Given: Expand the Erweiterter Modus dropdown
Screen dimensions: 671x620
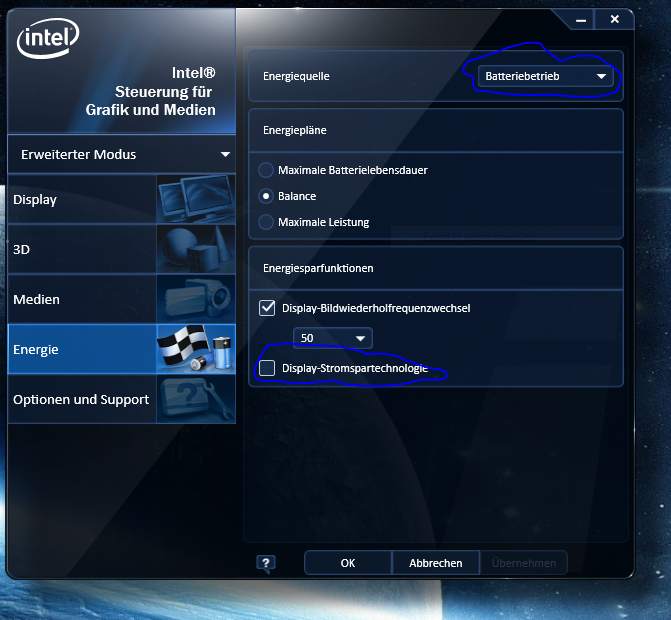Looking at the screenshot, I should pyautogui.click(x=122, y=154).
